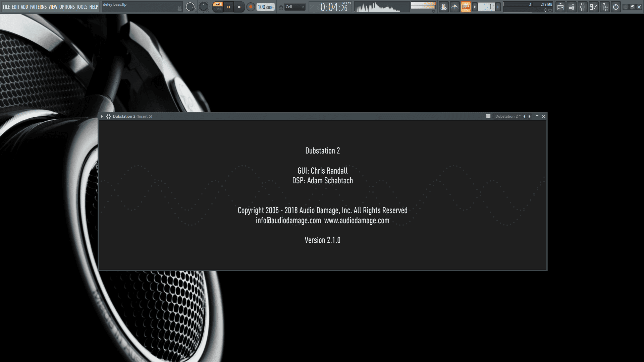Viewport: 644px width, 362px height.
Task: Click the Copyright 2005 - 2018 line
Action: coord(323,210)
